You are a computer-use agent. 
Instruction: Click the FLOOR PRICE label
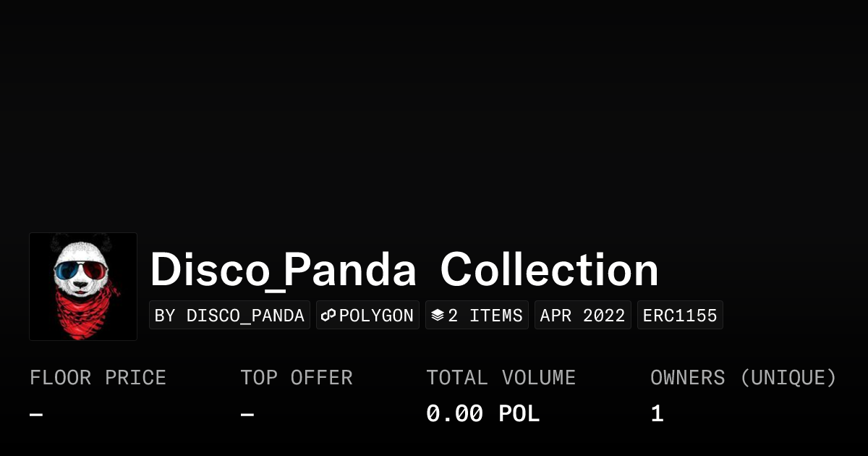[98, 378]
